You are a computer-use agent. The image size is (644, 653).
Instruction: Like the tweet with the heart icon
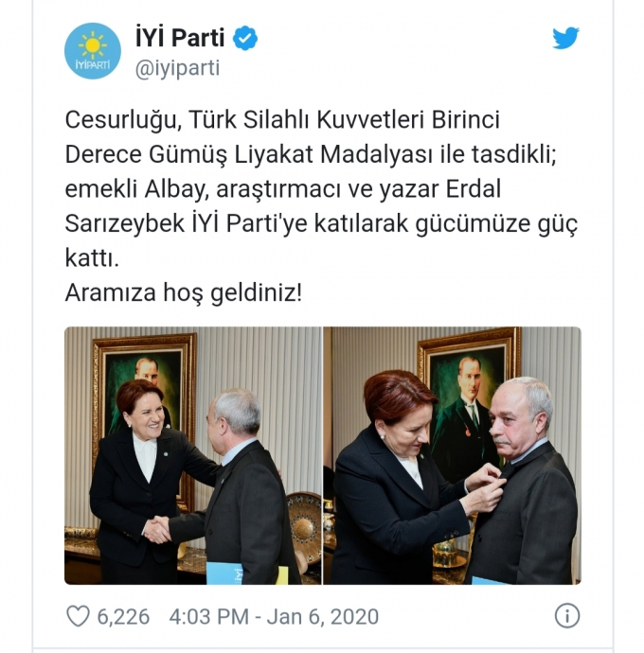[78, 615]
